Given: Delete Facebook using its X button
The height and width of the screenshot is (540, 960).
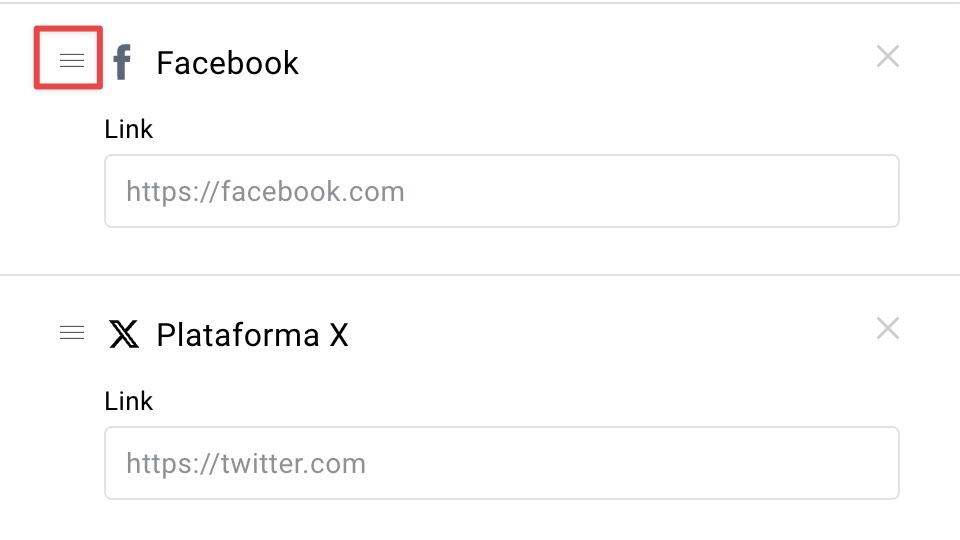Looking at the screenshot, I should tap(888, 56).
